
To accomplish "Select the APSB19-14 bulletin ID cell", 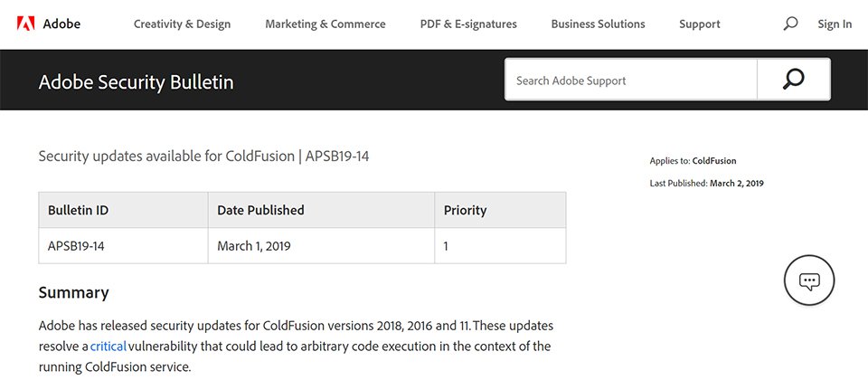I will click(77, 245).
